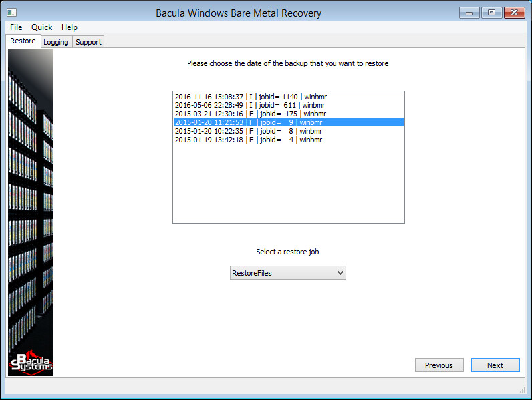Switch to the Logging tab
Image resolution: width=532 pixels, height=400 pixels.
point(56,42)
